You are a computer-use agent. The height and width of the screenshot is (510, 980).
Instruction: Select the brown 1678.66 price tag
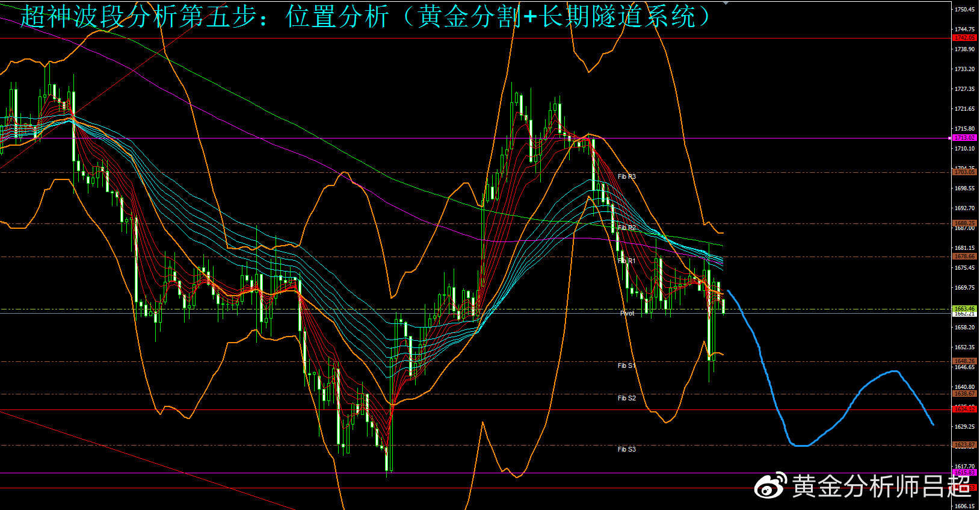pos(964,257)
